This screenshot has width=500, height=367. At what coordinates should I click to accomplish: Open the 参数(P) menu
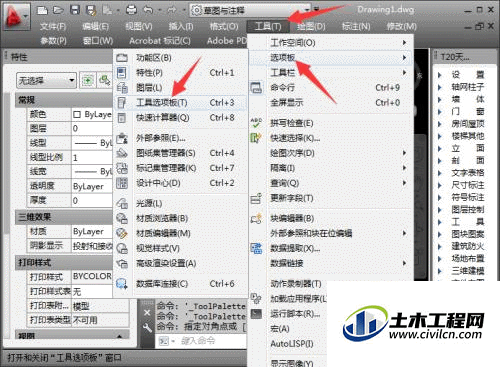53,41
